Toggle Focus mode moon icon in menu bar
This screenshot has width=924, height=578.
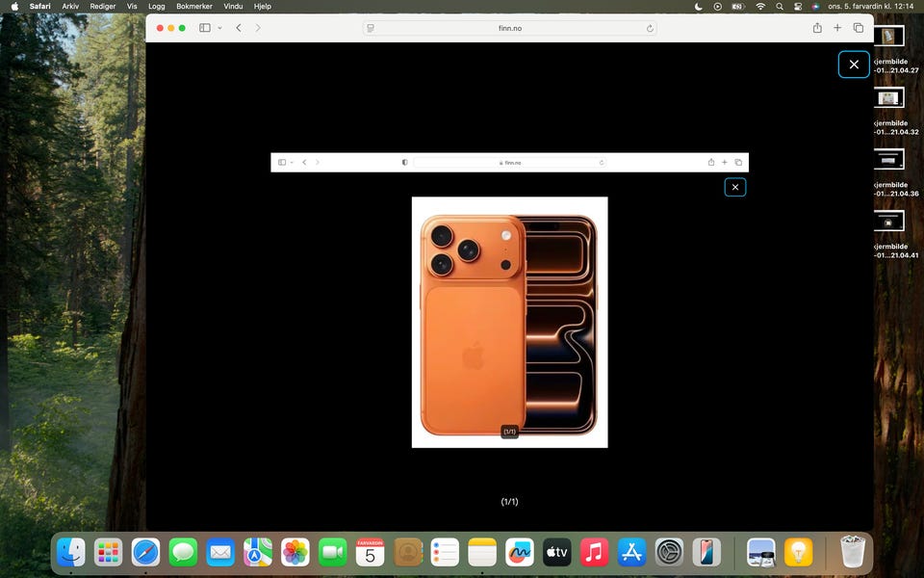(699, 6)
